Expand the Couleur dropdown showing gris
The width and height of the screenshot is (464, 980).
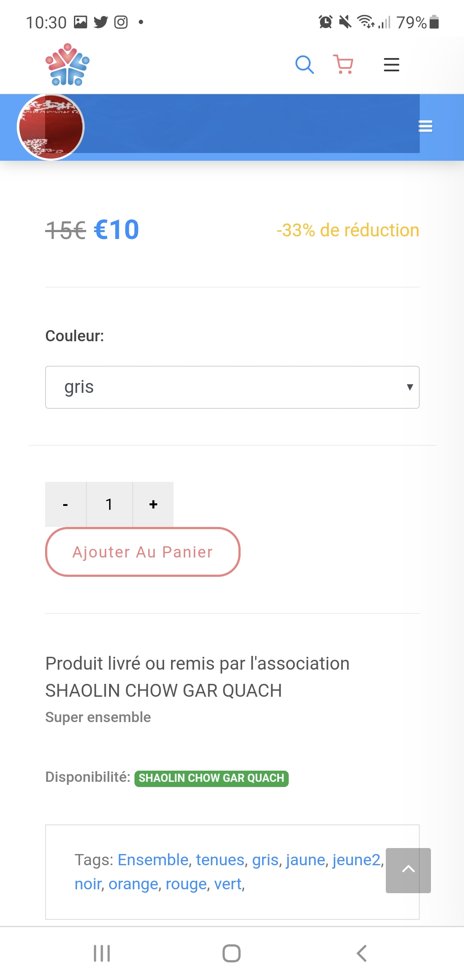[232, 387]
